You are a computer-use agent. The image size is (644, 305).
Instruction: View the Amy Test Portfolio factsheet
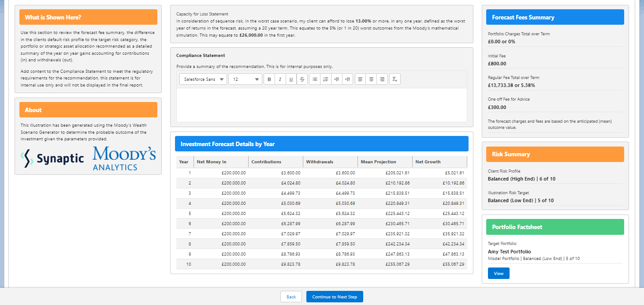coord(499,273)
